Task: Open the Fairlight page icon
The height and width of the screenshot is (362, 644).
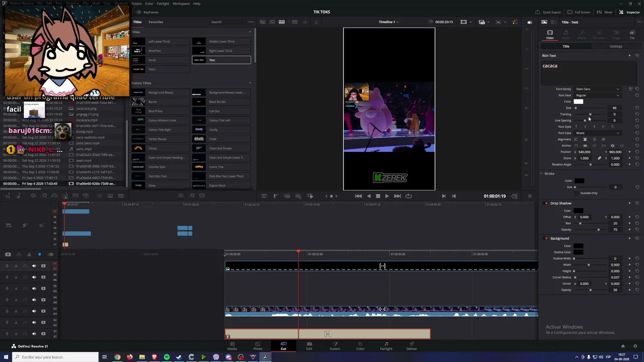Action: (386, 345)
